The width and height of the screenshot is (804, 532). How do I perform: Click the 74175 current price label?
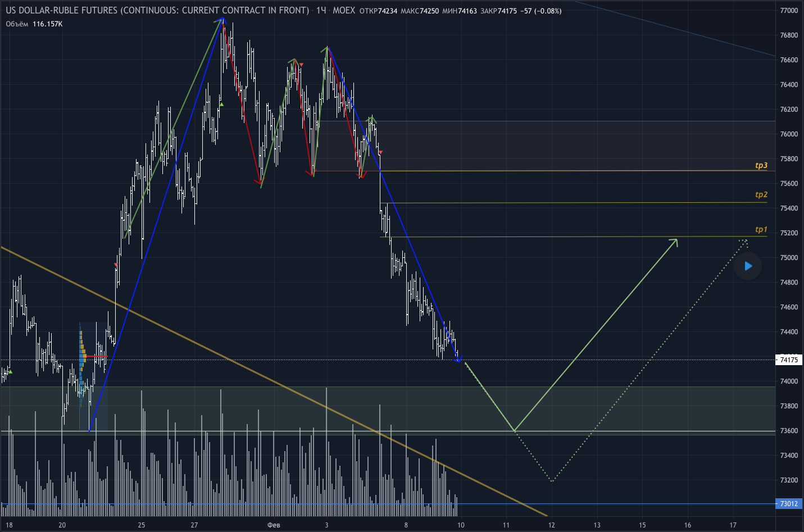pos(789,360)
